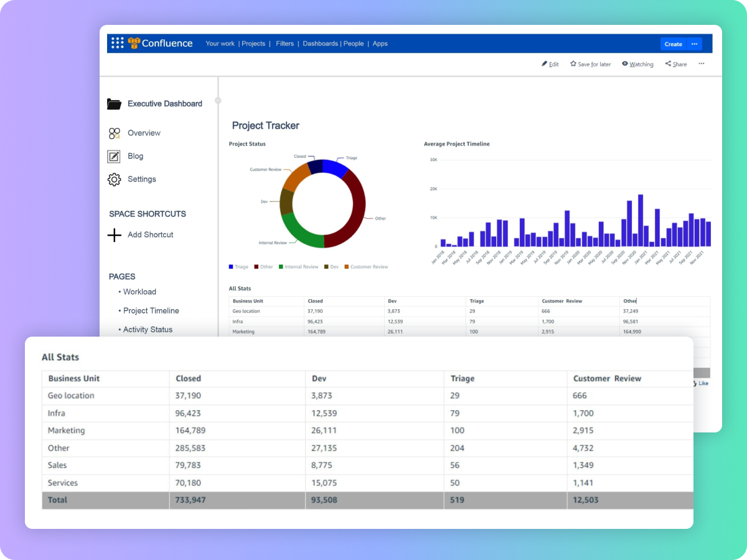Open the Projects menu item
The height and width of the screenshot is (560, 747).
pos(253,44)
